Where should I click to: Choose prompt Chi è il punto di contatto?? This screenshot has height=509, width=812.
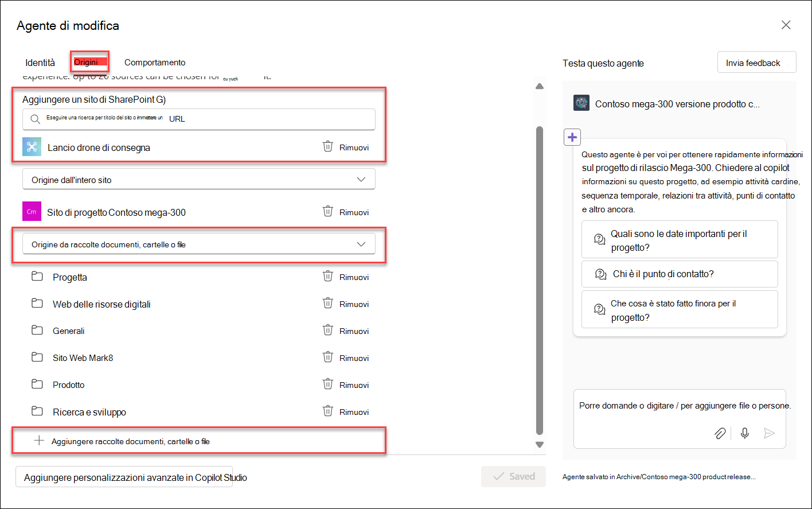[680, 274]
